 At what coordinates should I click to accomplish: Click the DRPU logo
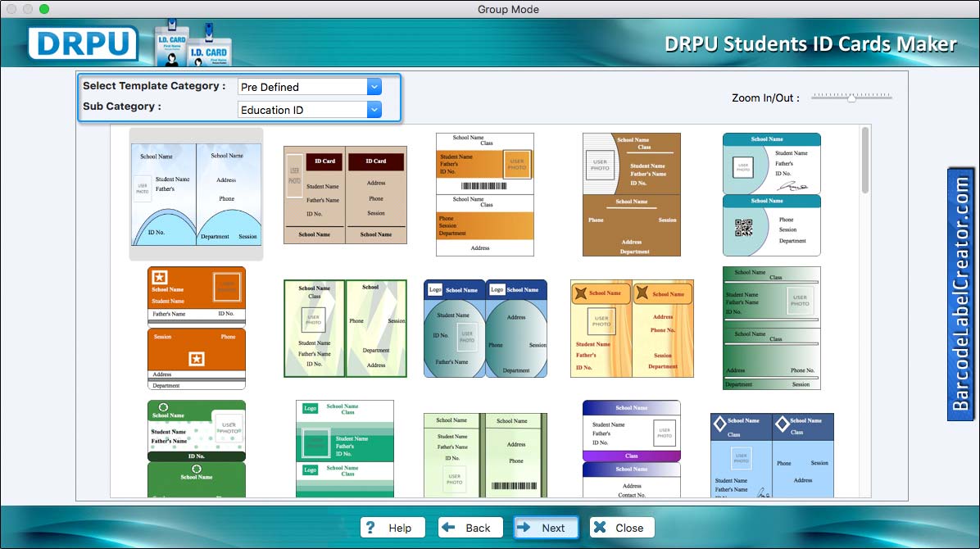(x=83, y=43)
